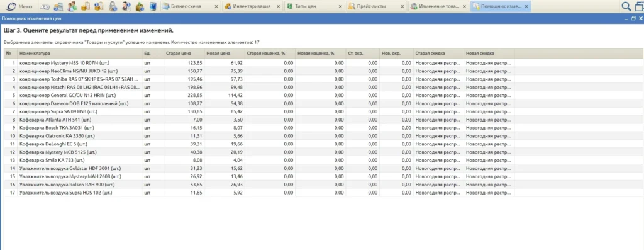Click the first boxes with clipboard icon
The height and width of the screenshot is (250, 644).
click(86, 6)
